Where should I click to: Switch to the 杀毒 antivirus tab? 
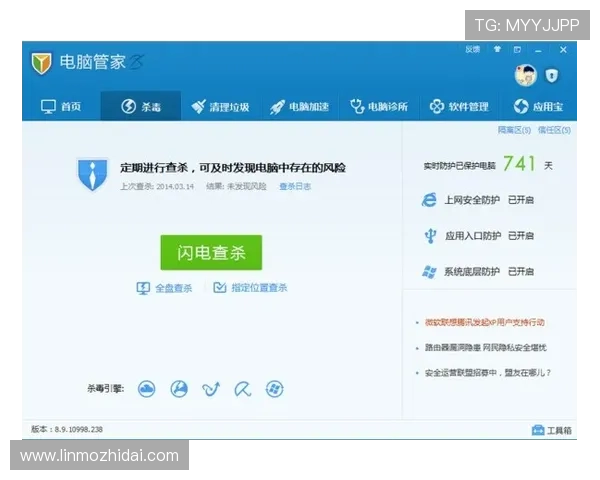[x=141, y=106]
